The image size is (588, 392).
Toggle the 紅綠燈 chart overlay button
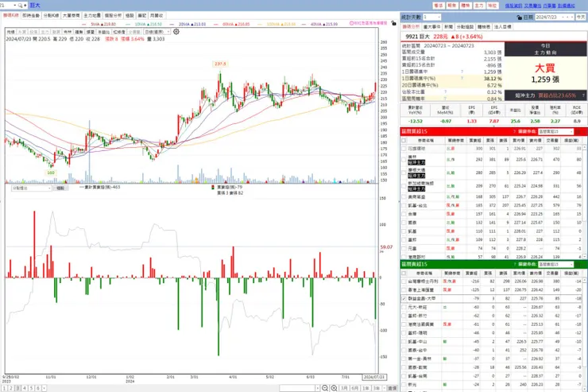(x=119, y=32)
